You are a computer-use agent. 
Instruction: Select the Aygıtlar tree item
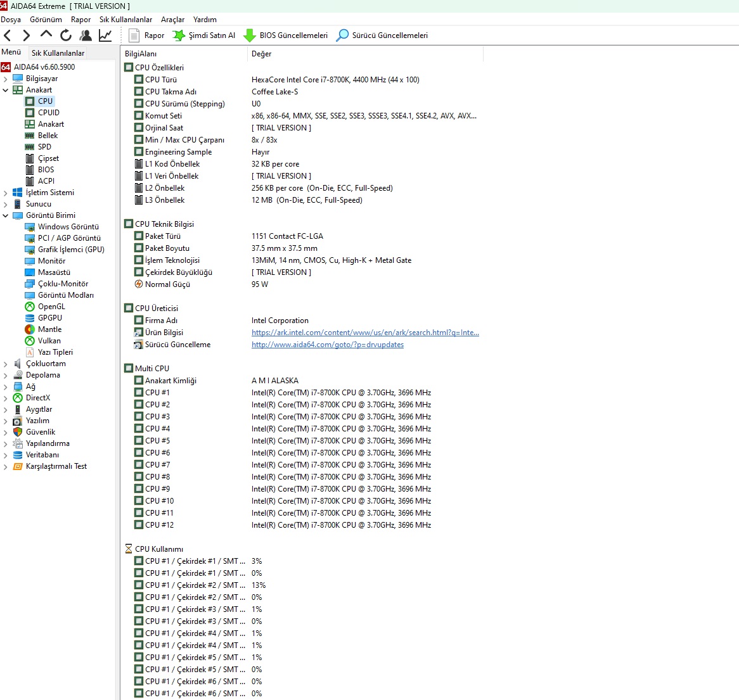click(39, 409)
